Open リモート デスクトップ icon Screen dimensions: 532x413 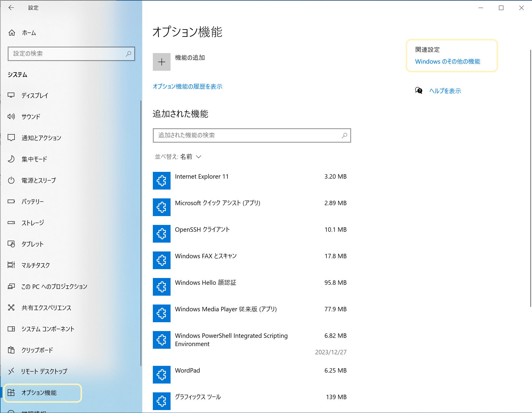point(11,371)
